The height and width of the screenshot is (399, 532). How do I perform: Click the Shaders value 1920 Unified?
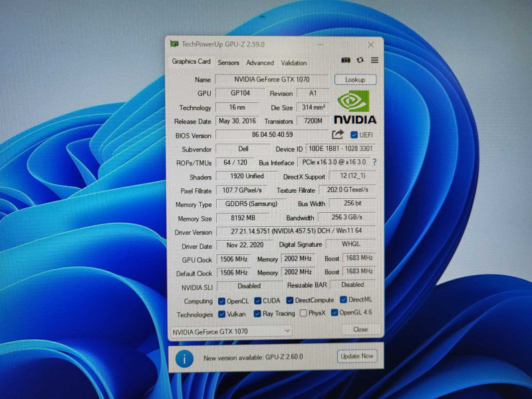(x=247, y=176)
